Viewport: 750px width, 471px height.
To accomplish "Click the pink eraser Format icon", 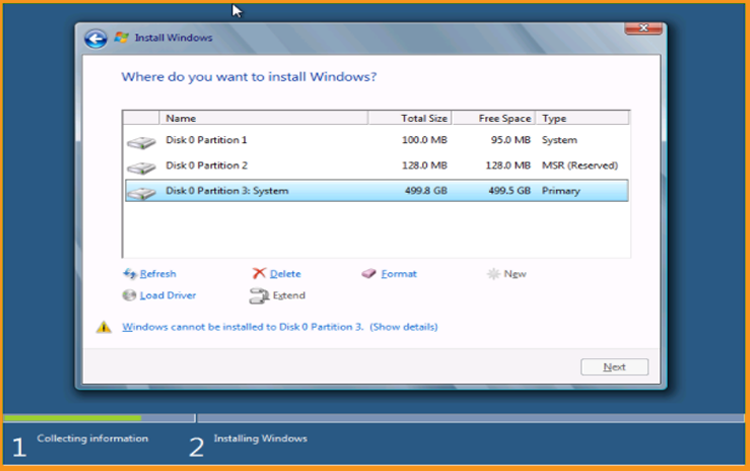I will (x=369, y=274).
